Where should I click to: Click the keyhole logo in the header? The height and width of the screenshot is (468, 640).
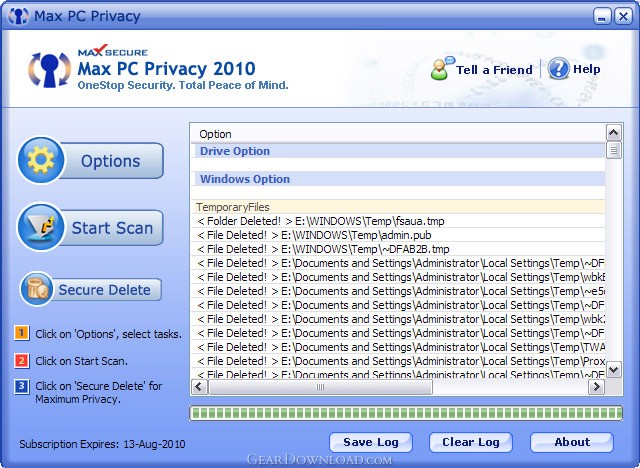coord(49,69)
